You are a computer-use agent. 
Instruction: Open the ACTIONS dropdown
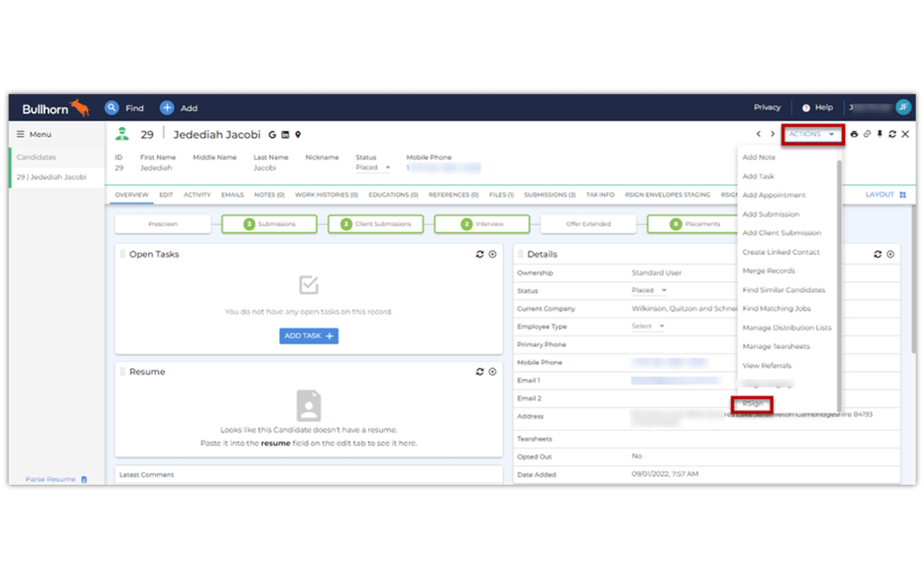click(x=812, y=134)
